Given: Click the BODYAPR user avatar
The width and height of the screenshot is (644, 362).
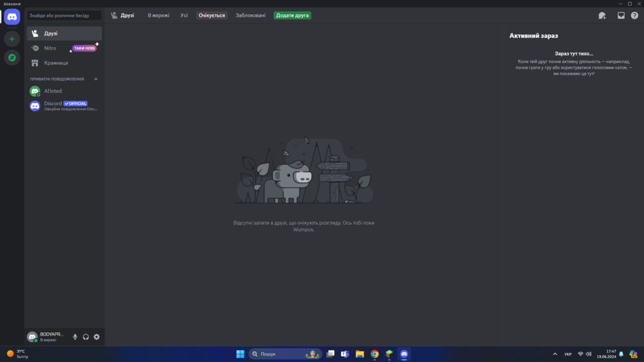Looking at the screenshot, I should [32, 337].
